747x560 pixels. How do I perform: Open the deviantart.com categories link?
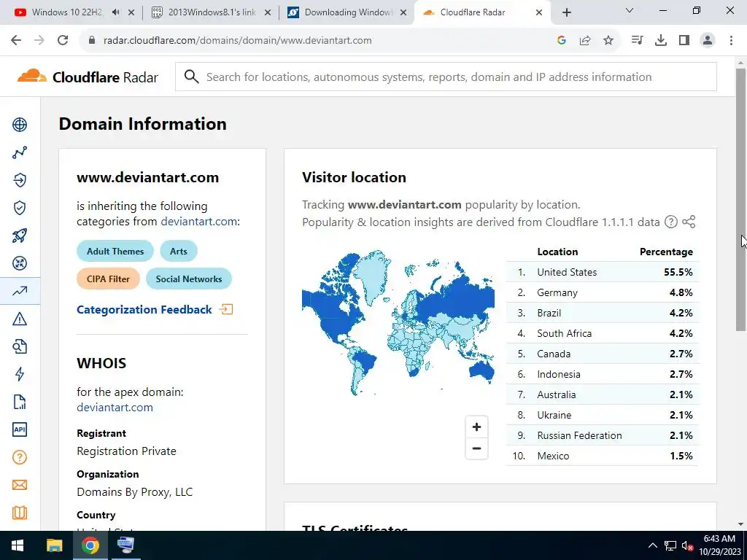(198, 222)
